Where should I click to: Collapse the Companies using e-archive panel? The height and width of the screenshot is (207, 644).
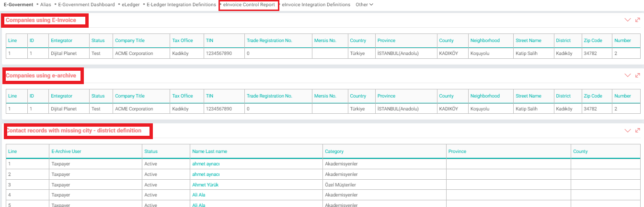(x=628, y=76)
